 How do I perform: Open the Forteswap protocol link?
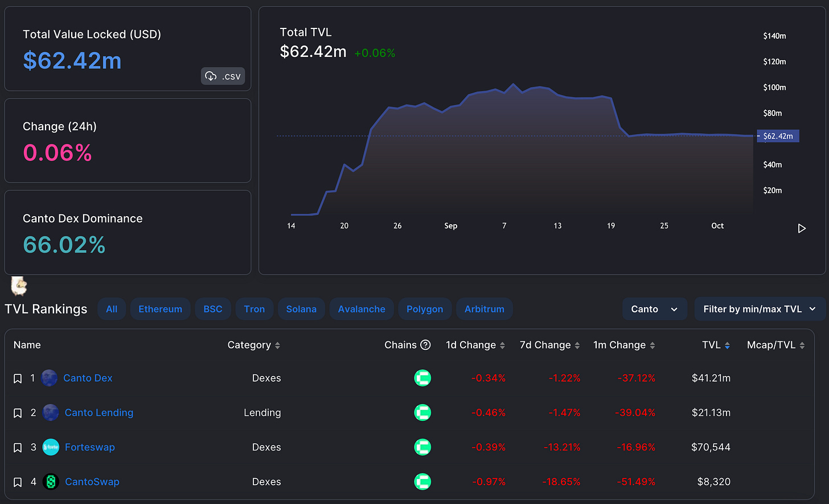click(x=90, y=447)
